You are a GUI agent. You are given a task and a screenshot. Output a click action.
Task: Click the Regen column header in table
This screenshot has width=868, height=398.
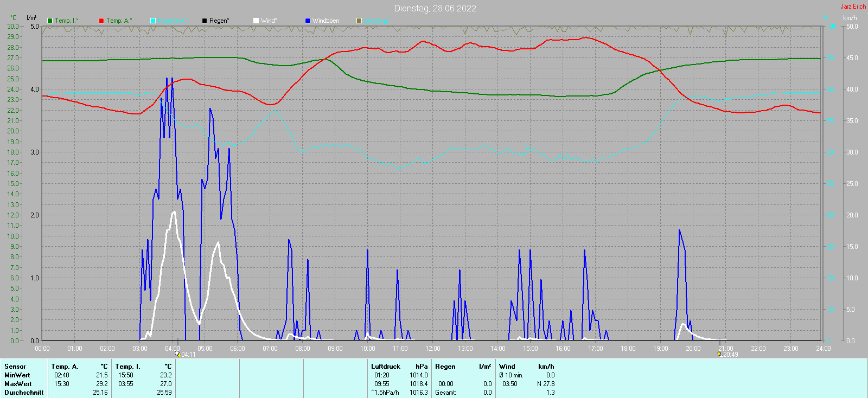(x=445, y=367)
